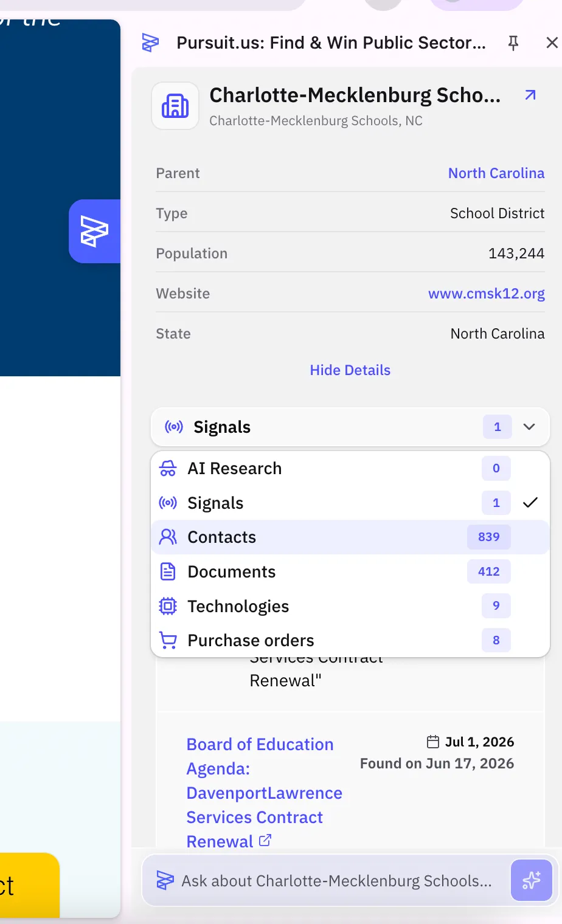Choose Technologies from the dropdown list
This screenshot has width=562, height=924.
[350, 606]
